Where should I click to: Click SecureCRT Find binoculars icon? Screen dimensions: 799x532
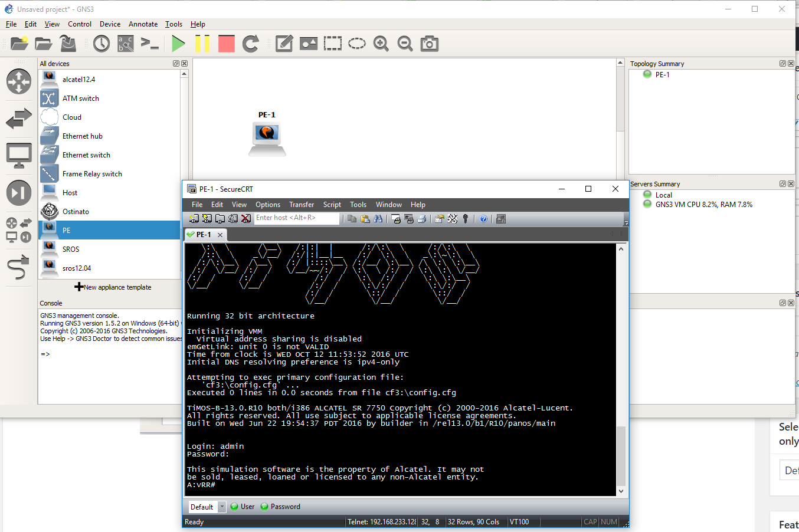[x=378, y=219]
